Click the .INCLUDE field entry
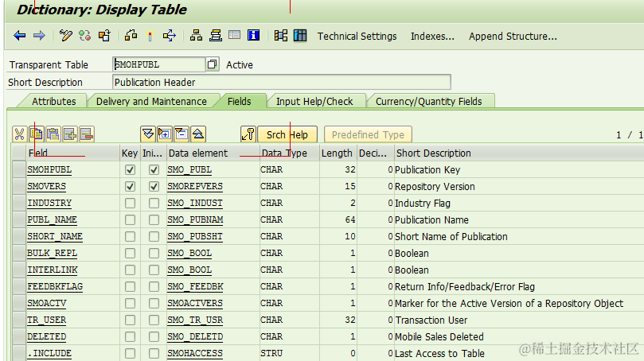Screen dimensions: 644x361 [49, 353]
